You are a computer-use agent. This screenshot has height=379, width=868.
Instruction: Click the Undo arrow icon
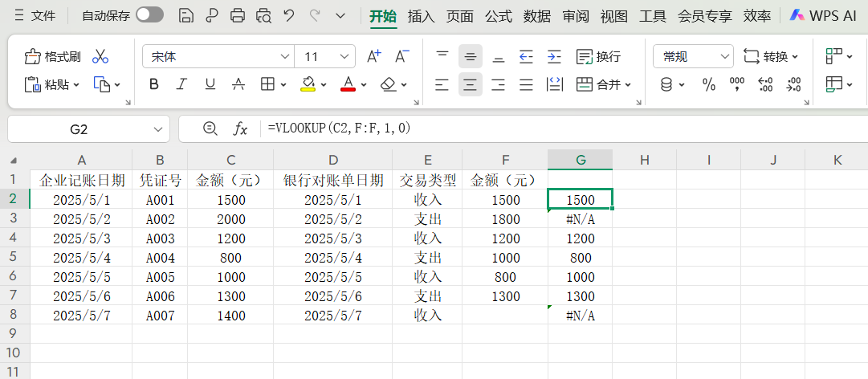pos(289,15)
